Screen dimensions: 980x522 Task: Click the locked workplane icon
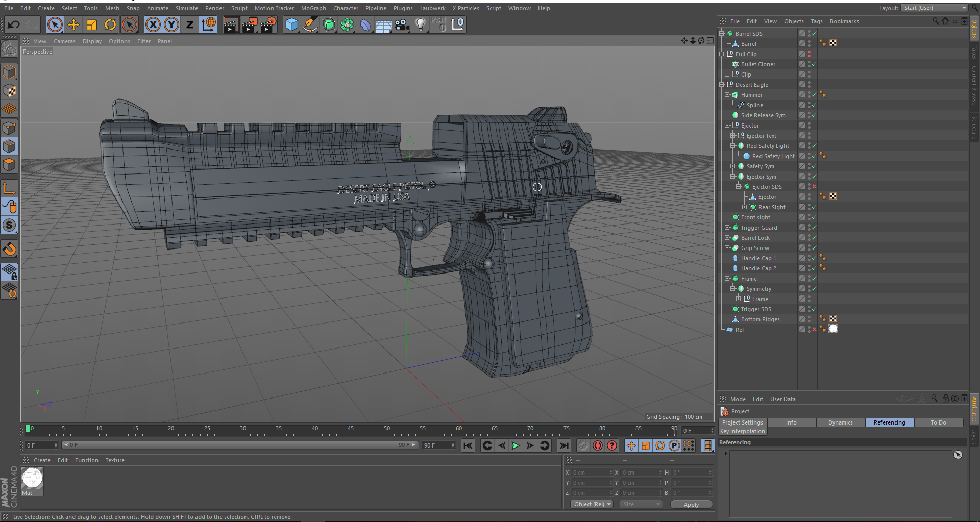[x=9, y=272]
